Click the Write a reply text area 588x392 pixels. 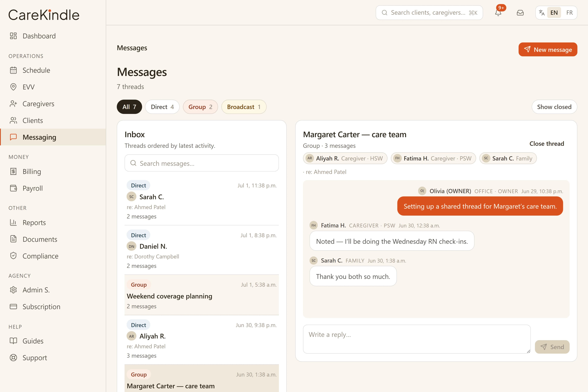coord(417,339)
